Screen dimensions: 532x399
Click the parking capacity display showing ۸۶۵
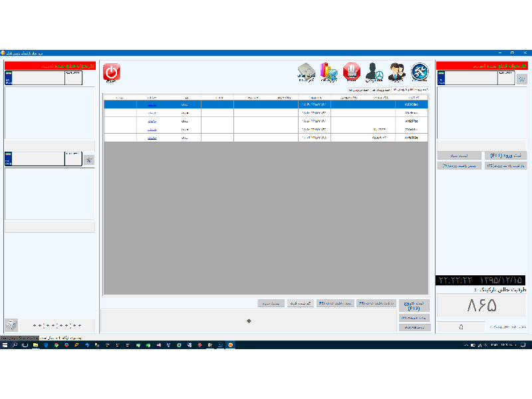click(x=481, y=306)
